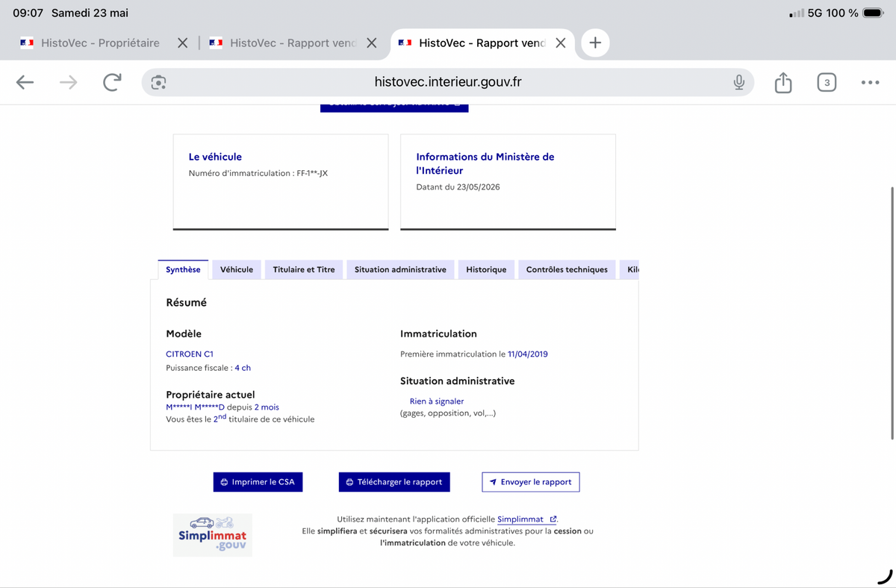Open the Historique tab
The image size is (896, 588).
click(x=486, y=269)
